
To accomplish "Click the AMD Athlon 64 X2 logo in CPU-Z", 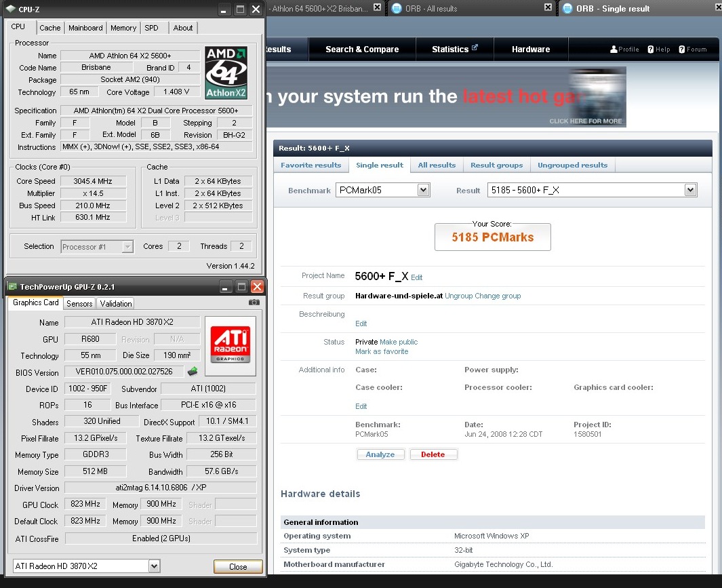I will [226, 73].
